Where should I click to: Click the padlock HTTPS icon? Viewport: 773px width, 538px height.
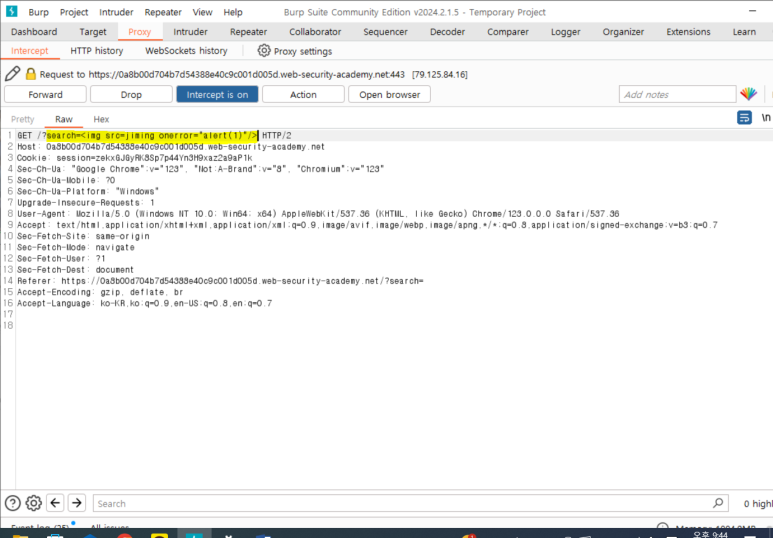pos(31,74)
